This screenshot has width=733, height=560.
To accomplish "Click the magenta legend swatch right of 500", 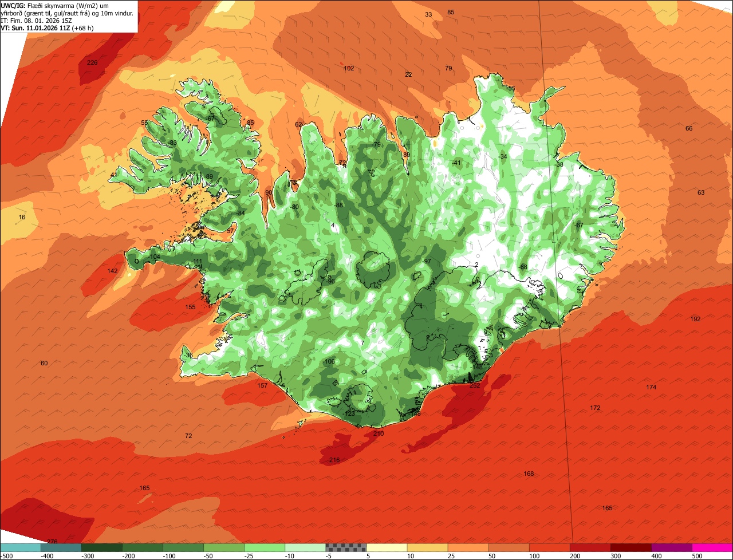I will point(712,547).
